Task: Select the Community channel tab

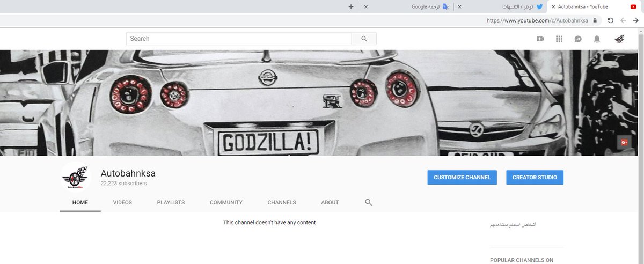Action: click(226, 203)
